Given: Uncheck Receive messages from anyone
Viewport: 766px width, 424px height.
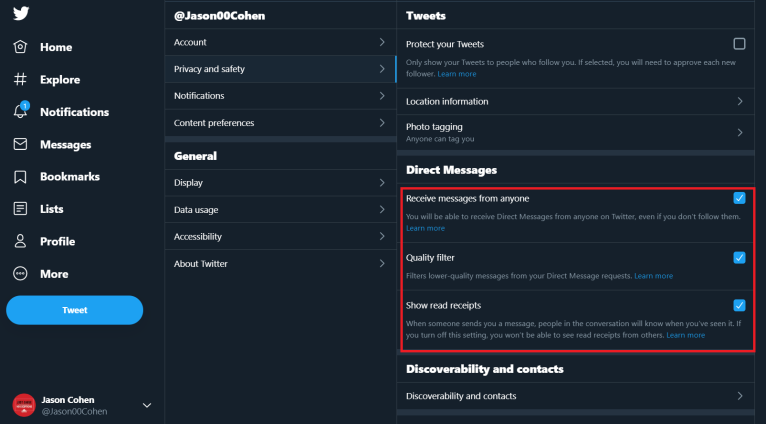Looking at the screenshot, I should click(739, 198).
